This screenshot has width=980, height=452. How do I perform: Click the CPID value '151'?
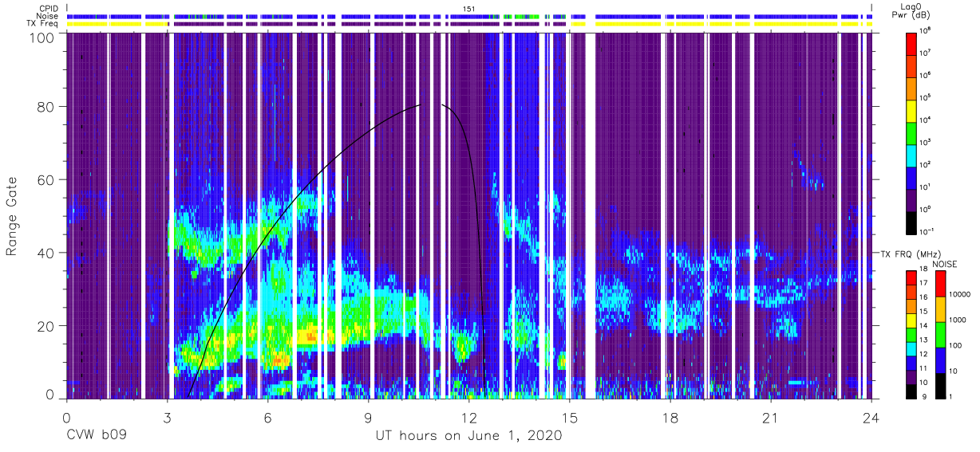coord(468,9)
